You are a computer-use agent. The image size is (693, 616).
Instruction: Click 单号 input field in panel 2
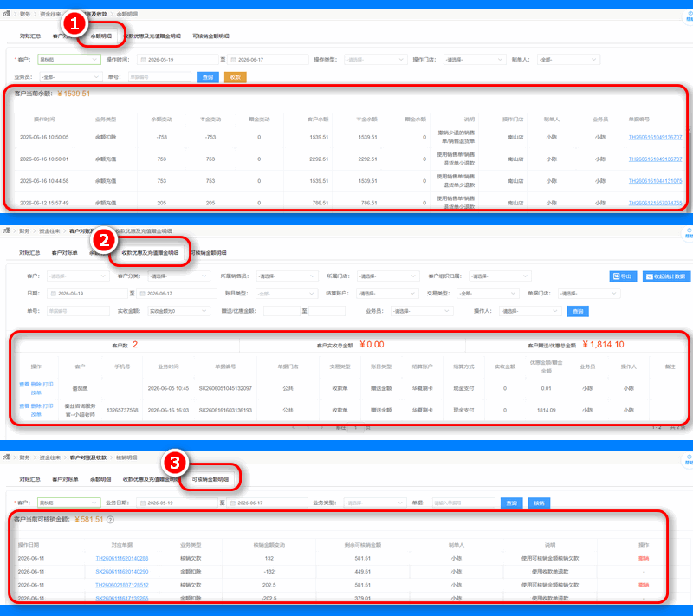click(78, 311)
